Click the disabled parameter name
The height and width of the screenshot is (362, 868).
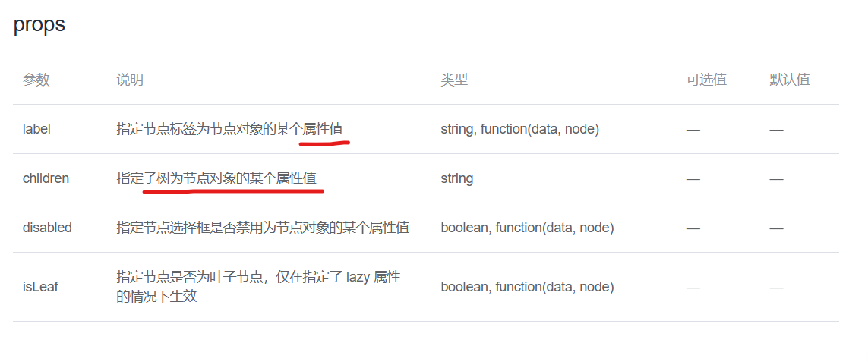48,228
